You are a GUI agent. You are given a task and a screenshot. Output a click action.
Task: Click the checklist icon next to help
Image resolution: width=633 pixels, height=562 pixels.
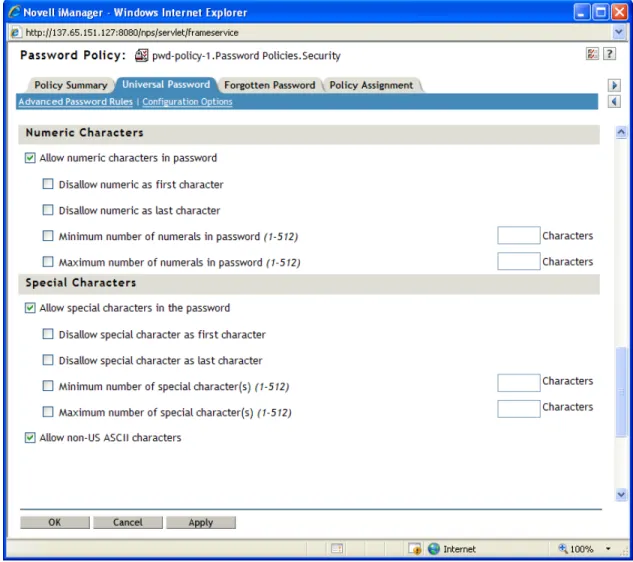(592, 54)
